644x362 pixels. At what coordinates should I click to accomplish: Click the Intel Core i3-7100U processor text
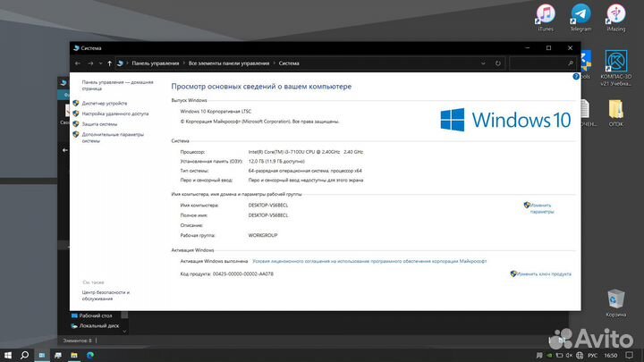(306, 152)
